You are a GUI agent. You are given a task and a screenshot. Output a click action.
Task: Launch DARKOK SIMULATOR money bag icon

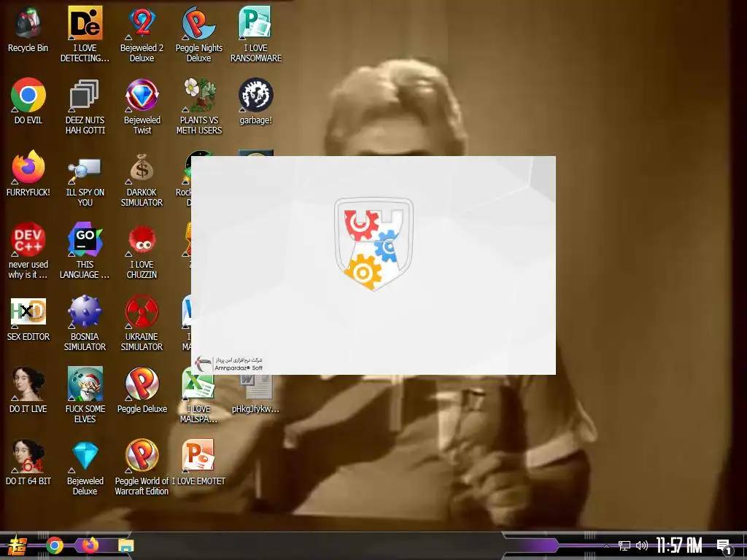[142, 168]
